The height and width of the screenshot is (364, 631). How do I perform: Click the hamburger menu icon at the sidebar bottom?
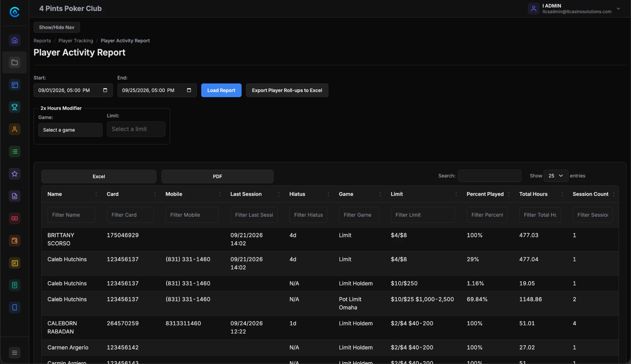click(x=15, y=353)
